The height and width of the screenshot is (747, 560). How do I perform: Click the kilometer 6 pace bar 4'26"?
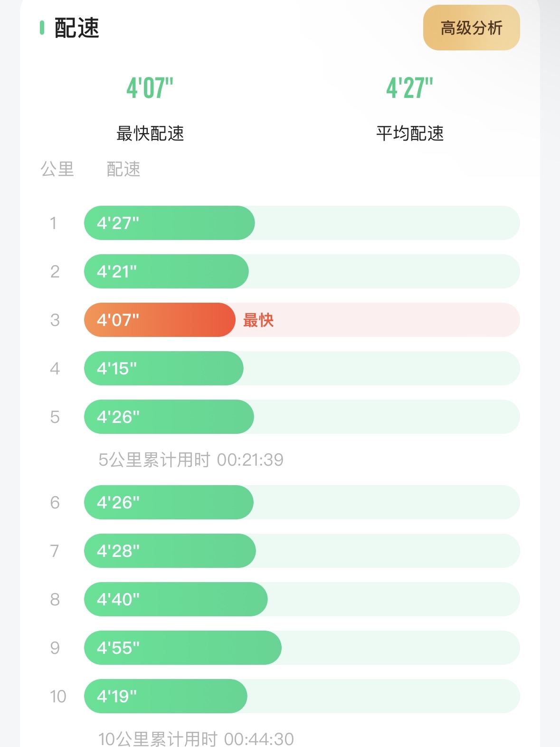coord(169,502)
